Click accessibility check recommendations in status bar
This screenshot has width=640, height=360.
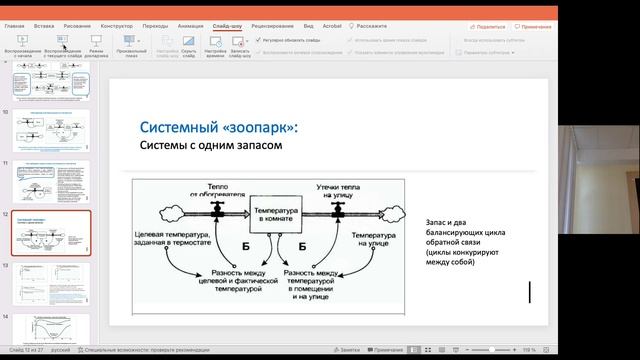[x=144, y=350]
